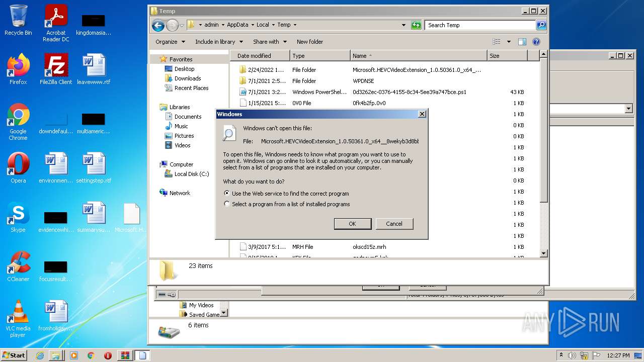Select Network in navigation pane
The height and width of the screenshot is (362, 644).
(180, 193)
